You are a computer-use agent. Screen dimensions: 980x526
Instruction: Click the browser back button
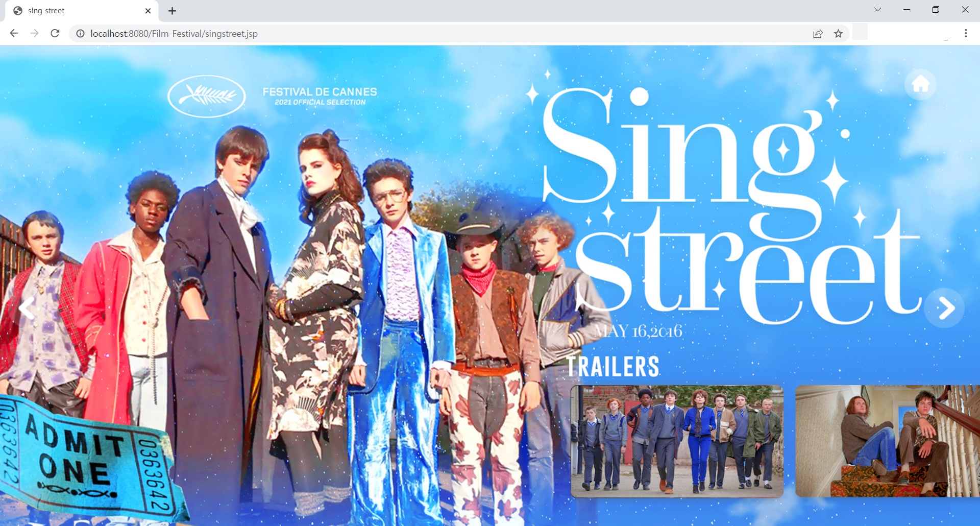pyautogui.click(x=14, y=33)
